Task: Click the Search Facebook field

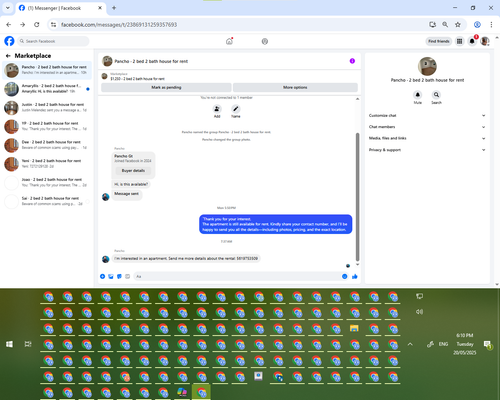Action: point(53,41)
